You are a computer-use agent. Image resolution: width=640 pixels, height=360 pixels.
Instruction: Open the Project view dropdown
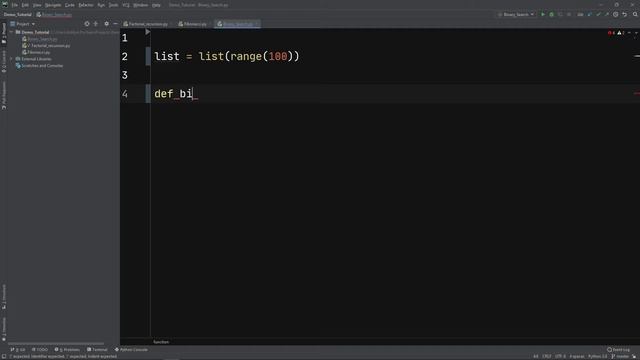pyautogui.click(x=23, y=24)
